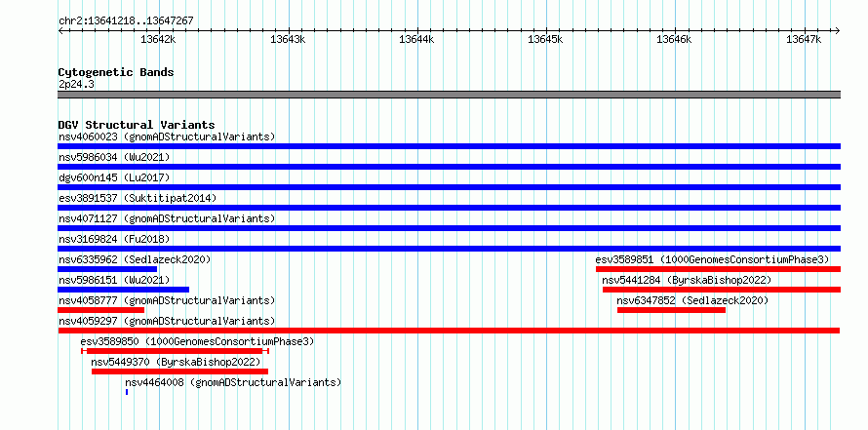Open variant label nsv5449370 (ByrskaBishop2022)
The image size is (868, 430).
click(x=176, y=362)
